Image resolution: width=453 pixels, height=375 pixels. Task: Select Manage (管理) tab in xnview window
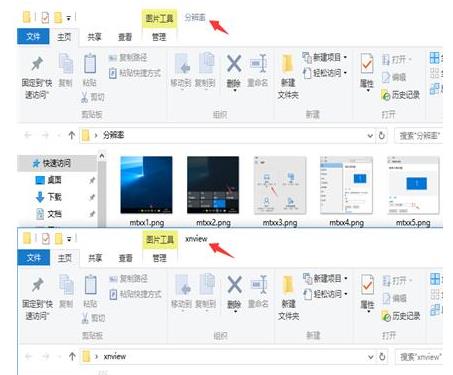click(x=159, y=258)
